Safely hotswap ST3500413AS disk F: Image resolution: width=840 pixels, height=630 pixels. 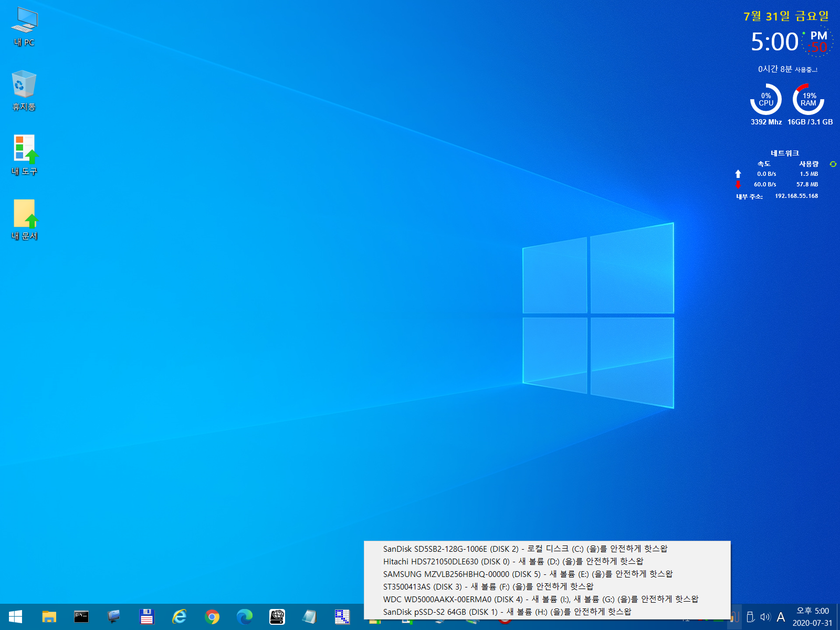(547, 586)
